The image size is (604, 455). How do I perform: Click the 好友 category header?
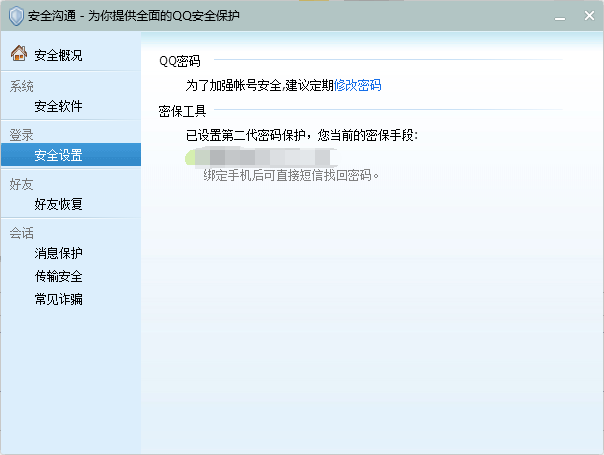[22, 184]
